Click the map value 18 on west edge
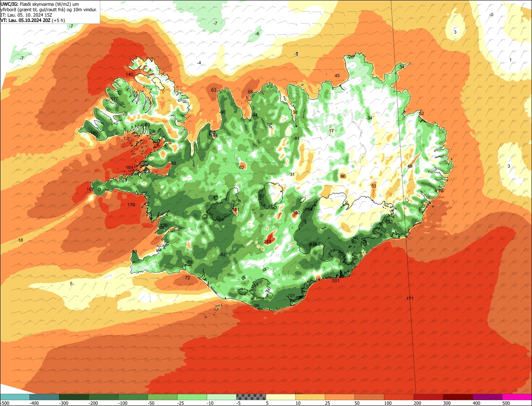532x406 pixels. pos(20,240)
